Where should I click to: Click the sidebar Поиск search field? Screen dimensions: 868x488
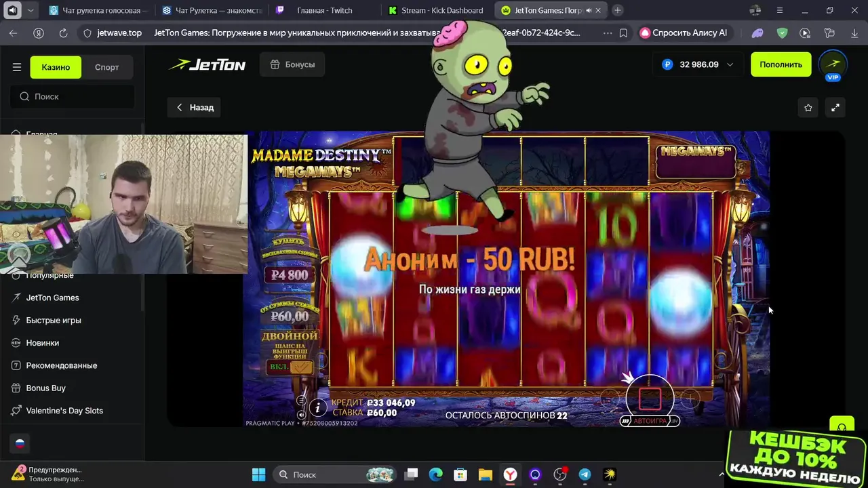73,96
